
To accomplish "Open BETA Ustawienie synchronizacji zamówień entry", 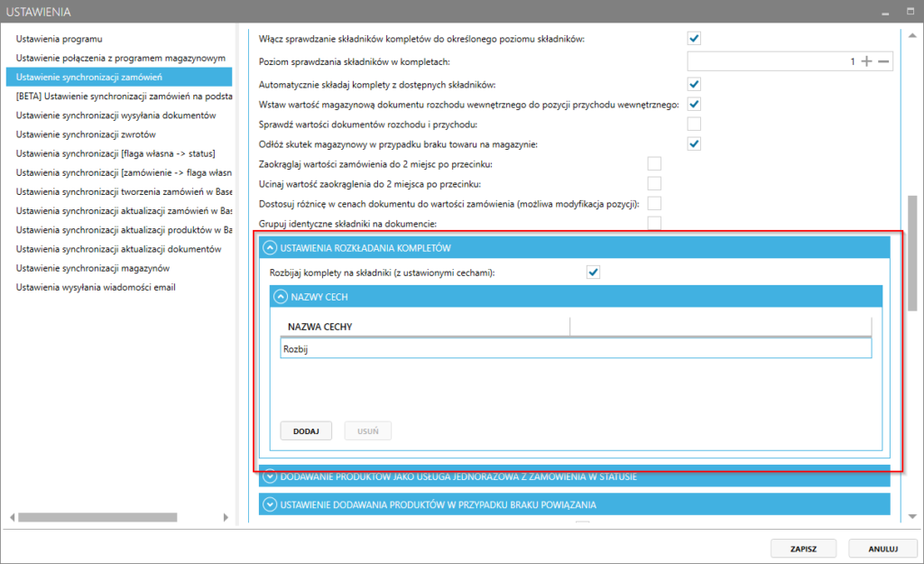I will (x=125, y=96).
